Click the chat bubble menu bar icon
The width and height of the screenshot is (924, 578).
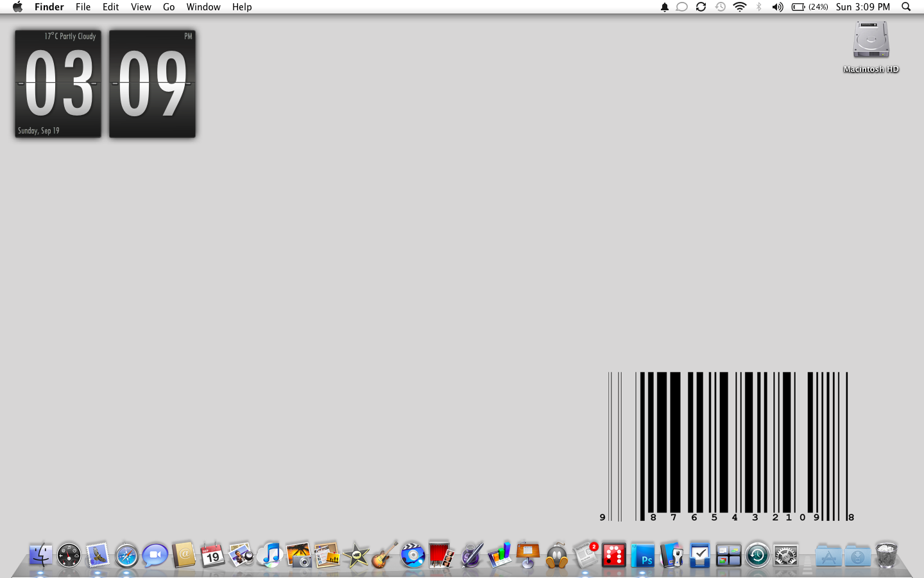click(682, 7)
